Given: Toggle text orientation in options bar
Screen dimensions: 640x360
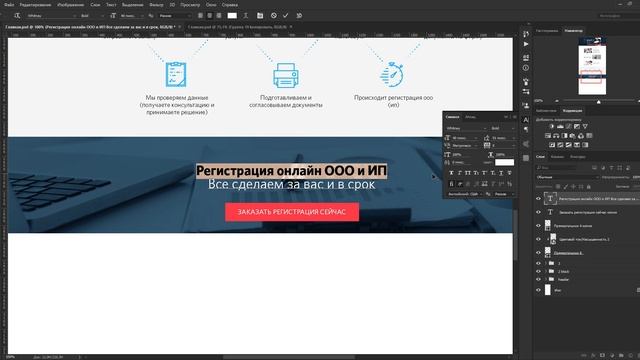Looking at the screenshot, I should [17, 16].
